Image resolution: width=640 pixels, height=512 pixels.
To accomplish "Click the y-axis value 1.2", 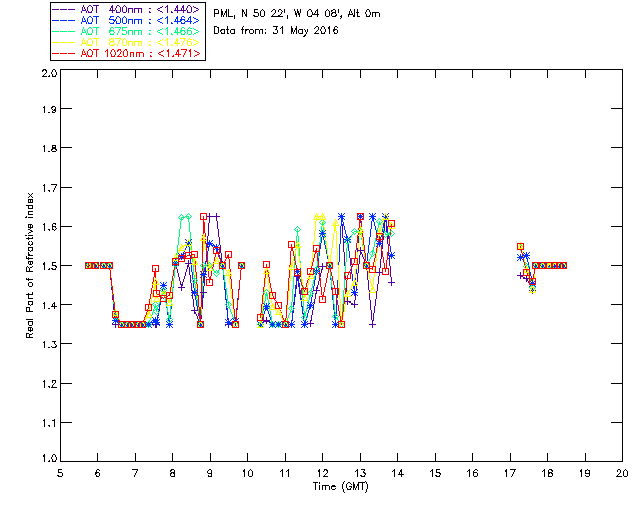I will pyautogui.click(x=49, y=384).
